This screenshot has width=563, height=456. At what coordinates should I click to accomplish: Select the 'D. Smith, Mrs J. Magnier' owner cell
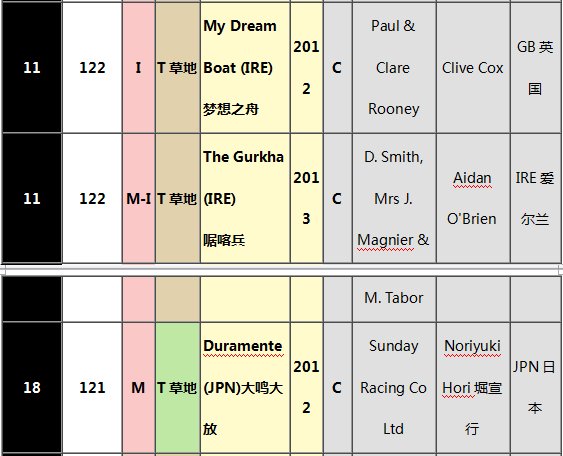[x=394, y=199]
